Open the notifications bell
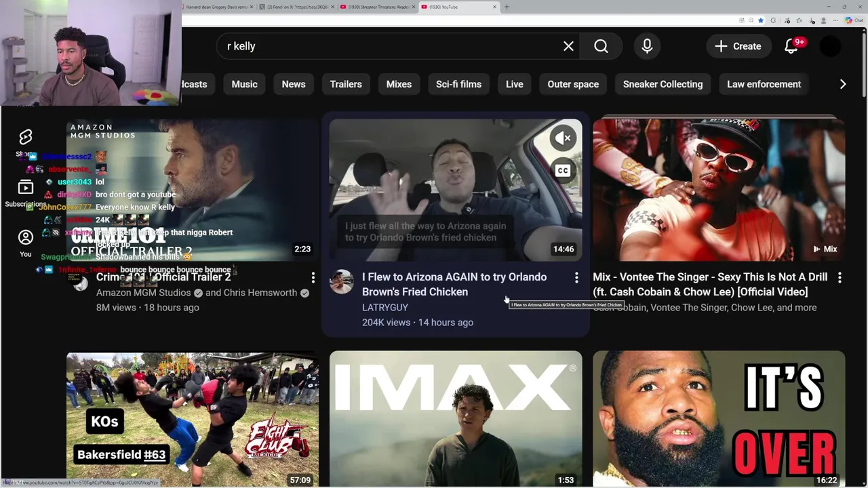 pyautogui.click(x=791, y=46)
